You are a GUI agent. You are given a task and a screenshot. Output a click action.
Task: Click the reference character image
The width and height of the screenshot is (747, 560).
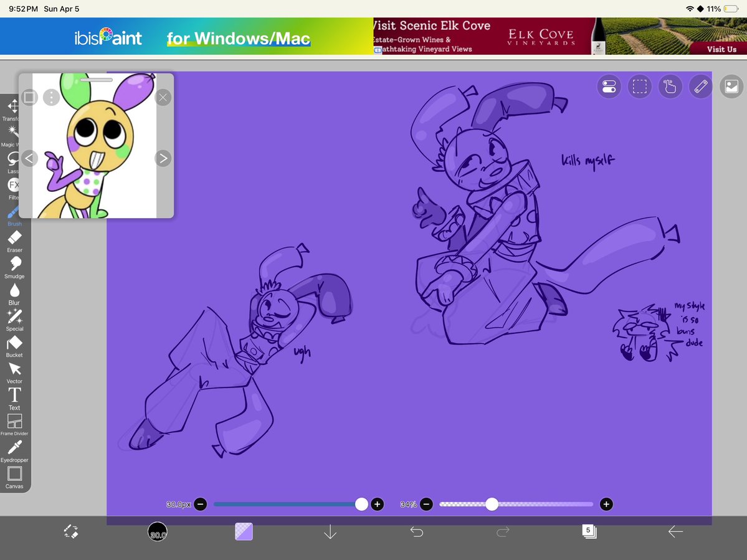pyautogui.click(x=94, y=146)
